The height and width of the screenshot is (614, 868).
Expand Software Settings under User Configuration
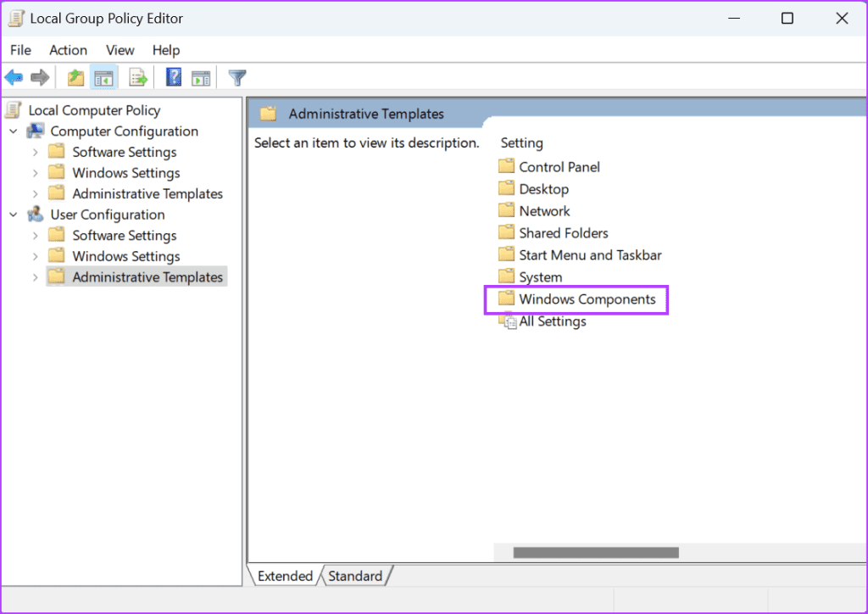[x=35, y=236]
